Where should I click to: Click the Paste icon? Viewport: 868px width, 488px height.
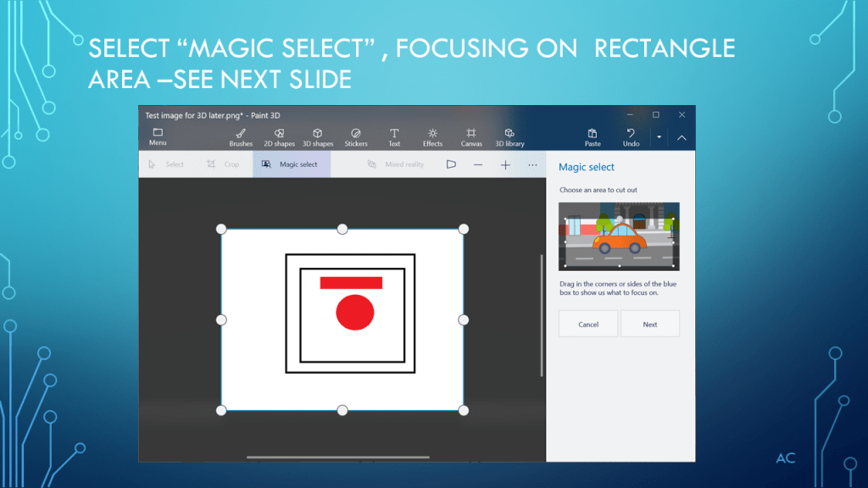593,137
